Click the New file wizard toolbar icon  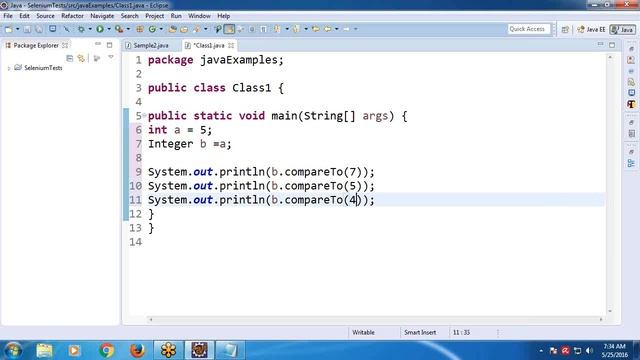(x=9, y=29)
